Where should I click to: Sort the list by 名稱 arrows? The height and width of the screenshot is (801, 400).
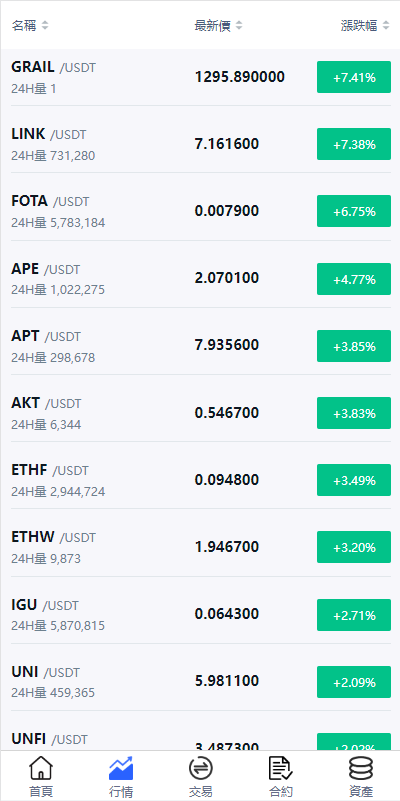[45, 26]
